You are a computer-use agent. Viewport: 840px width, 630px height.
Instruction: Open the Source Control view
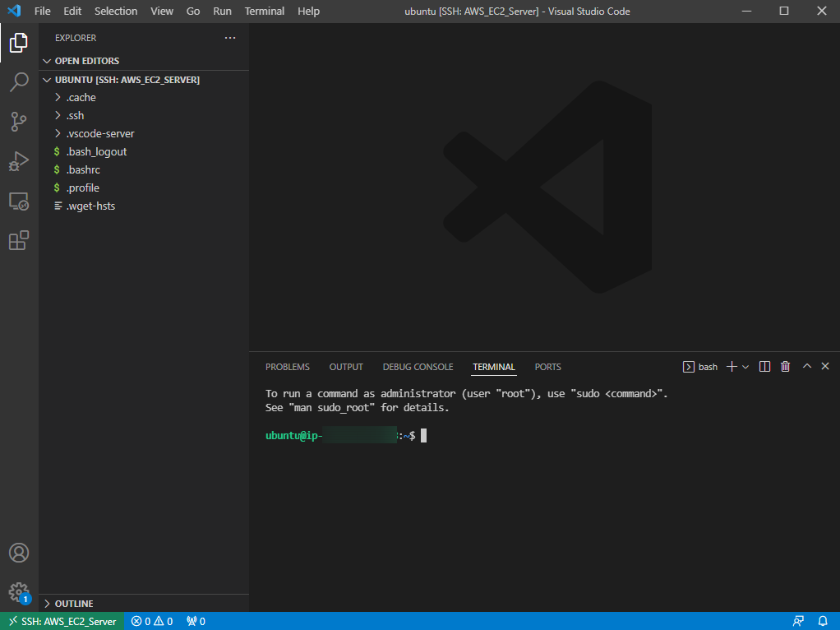(x=19, y=122)
